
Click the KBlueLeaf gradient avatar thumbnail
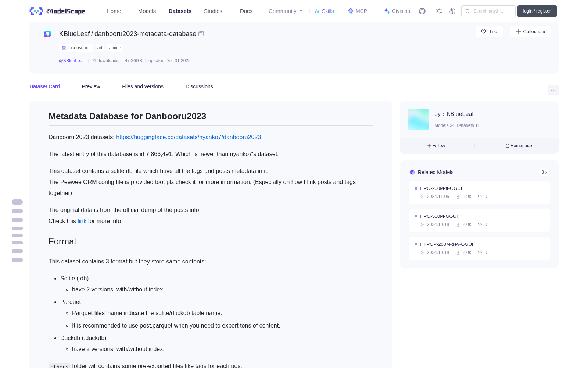coord(418,119)
